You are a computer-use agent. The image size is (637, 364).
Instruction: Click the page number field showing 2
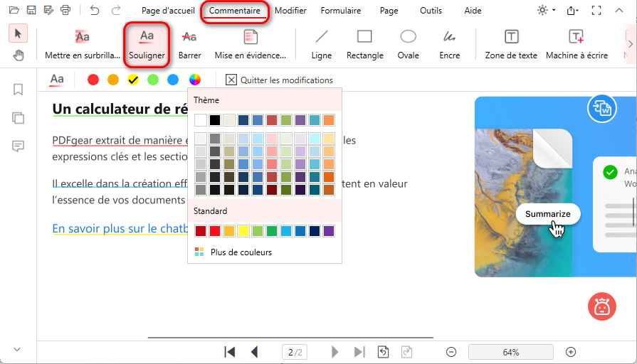coord(295,352)
